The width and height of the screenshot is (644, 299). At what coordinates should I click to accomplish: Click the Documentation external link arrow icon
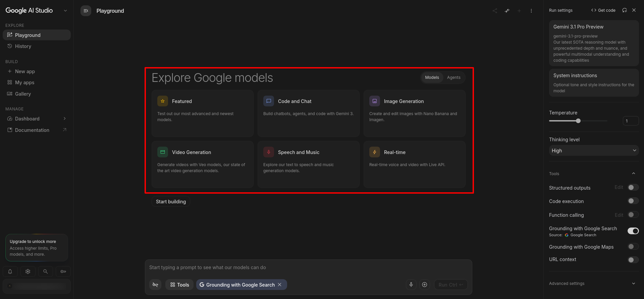[65, 130]
